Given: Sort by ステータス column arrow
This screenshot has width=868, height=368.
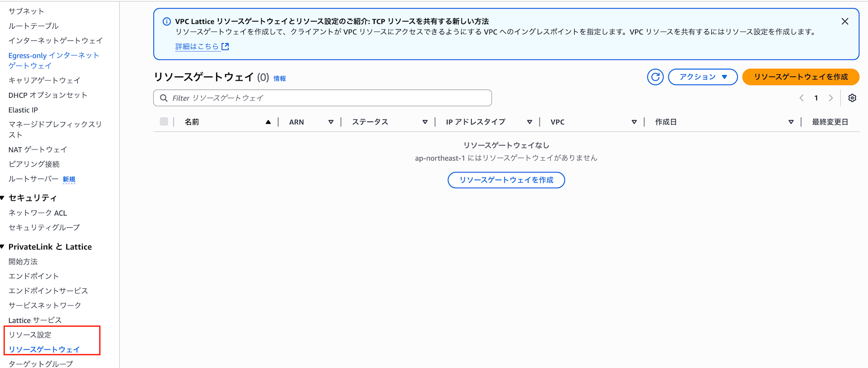Looking at the screenshot, I should pyautogui.click(x=425, y=122).
